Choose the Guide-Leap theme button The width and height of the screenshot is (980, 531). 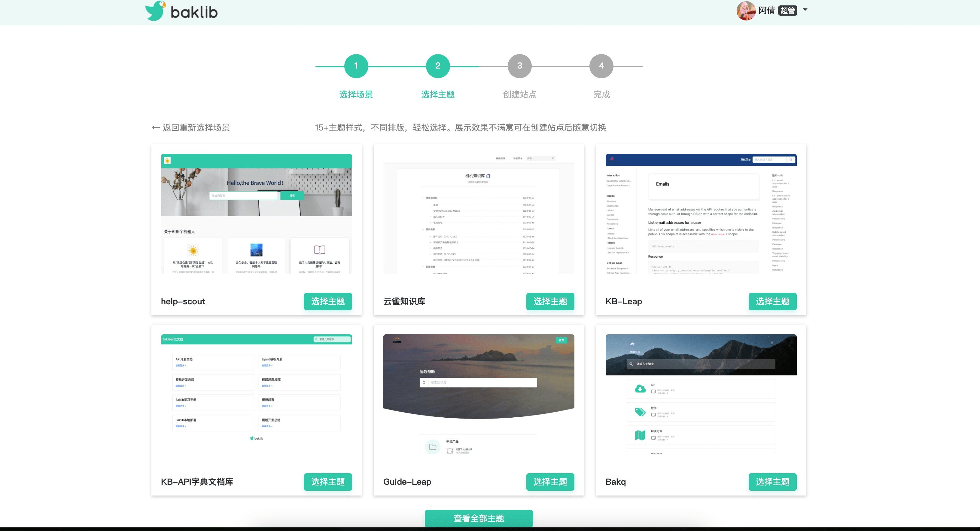(x=550, y=482)
